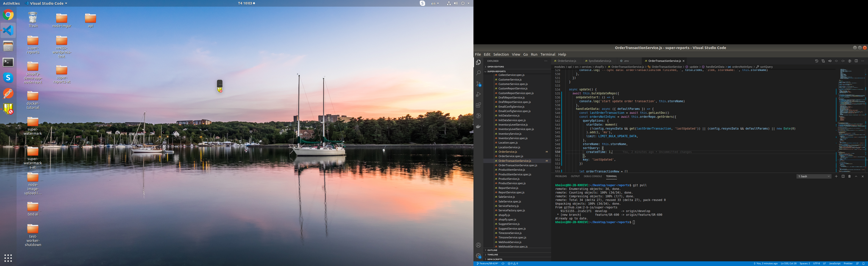Switch to the SyncDataService.js tab
The height and width of the screenshot is (266, 868).
(599, 61)
